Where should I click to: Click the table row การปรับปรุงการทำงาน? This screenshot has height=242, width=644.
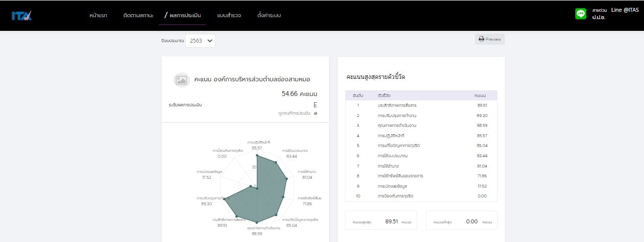(421, 116)
